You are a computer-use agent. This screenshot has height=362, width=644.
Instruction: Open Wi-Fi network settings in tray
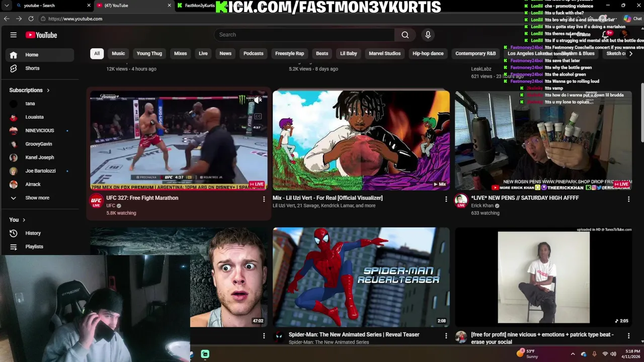pyautogui.click(x=605, y=354)
